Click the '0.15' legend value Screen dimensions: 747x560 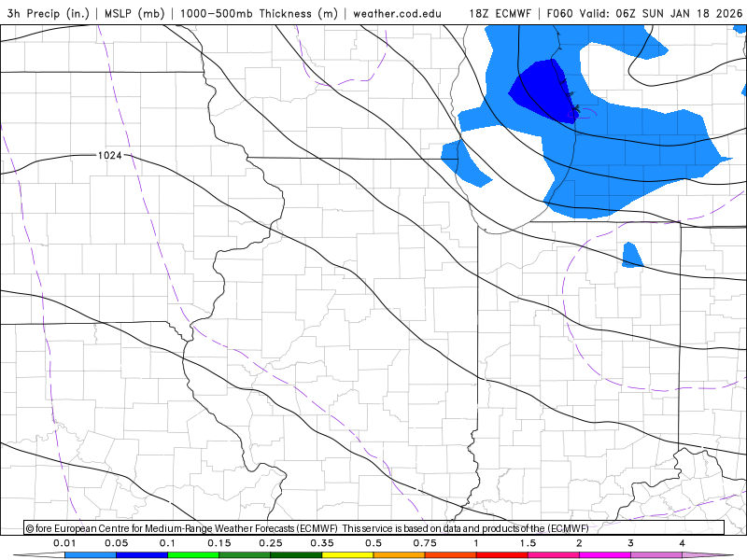point(219,543)
